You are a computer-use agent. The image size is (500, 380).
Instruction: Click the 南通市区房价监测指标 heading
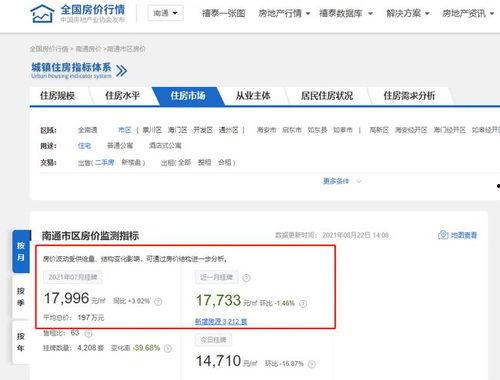click(x=90, y=236)
